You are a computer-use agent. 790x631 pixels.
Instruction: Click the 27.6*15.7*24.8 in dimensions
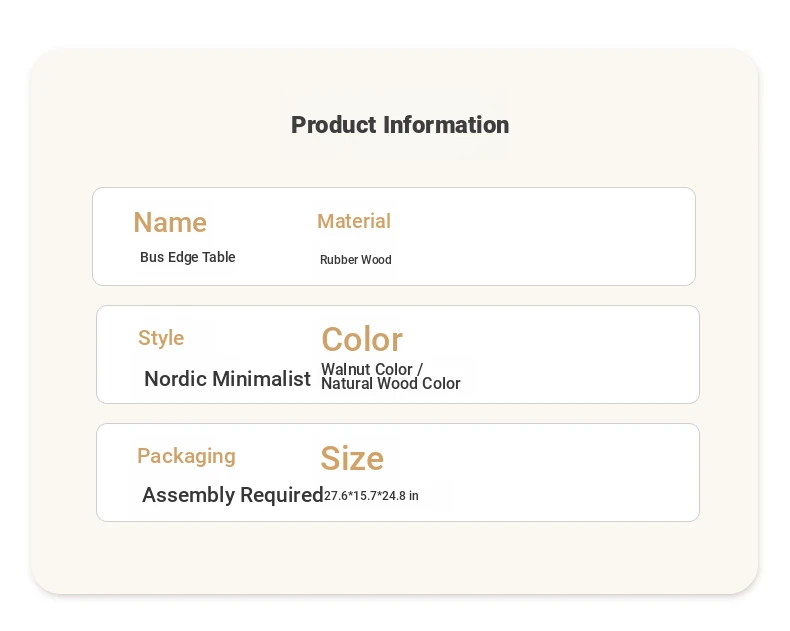pyautogui.click(x=371, y=496)
